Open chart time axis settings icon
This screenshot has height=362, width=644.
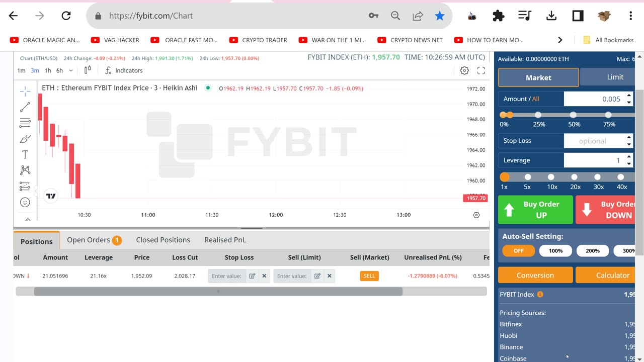(x=476, y=215)
